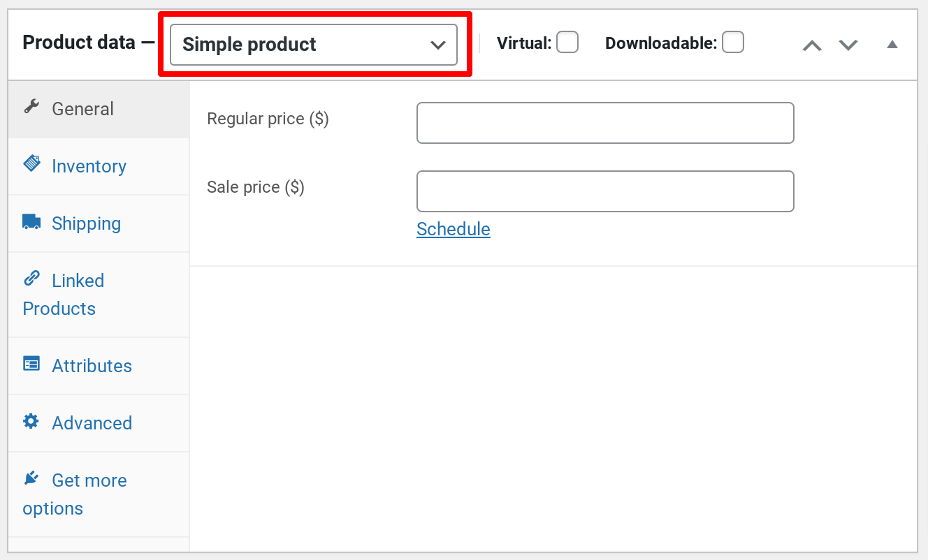Click the upward move arrow in panel header
Viewport: 928px width, 560px height.
coord(811,44)
